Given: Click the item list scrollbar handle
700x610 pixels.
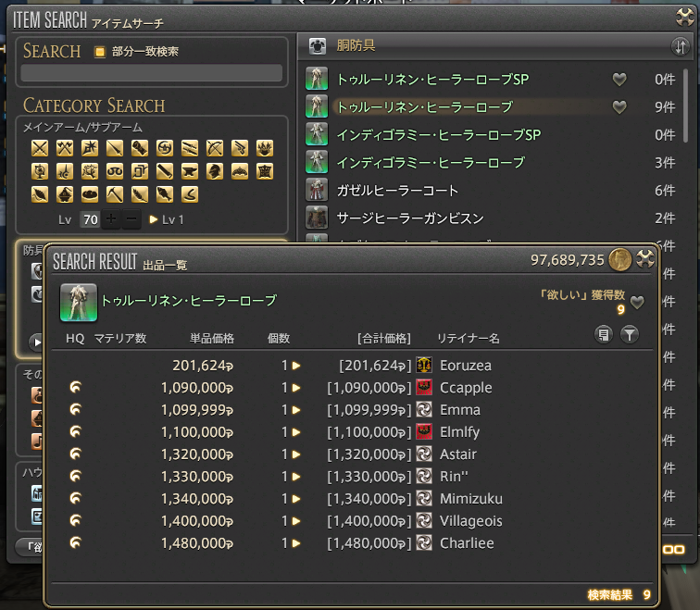Looking at the screenshot, I should click(x=686, y=106).
